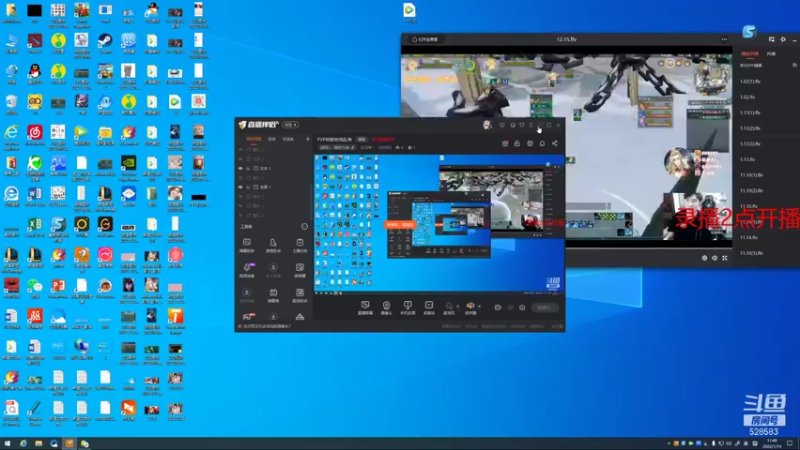Click the pin mini-mode icon in player title bar

click(771, 39)
